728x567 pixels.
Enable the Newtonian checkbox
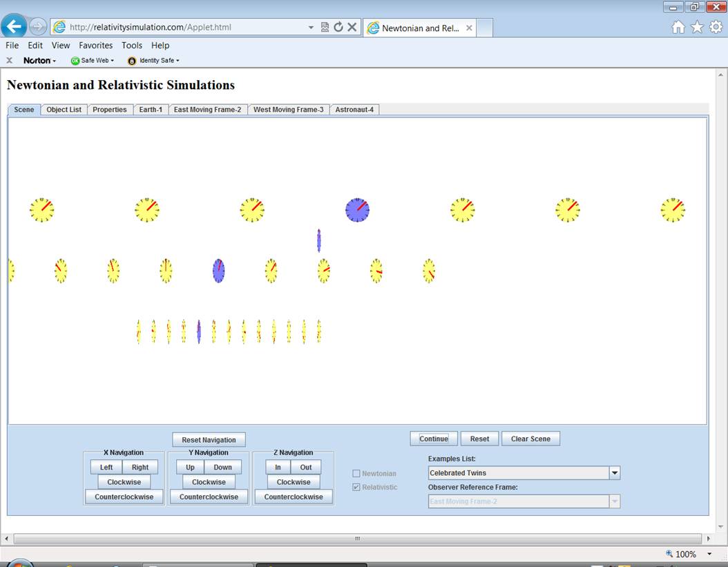point(356,474)
